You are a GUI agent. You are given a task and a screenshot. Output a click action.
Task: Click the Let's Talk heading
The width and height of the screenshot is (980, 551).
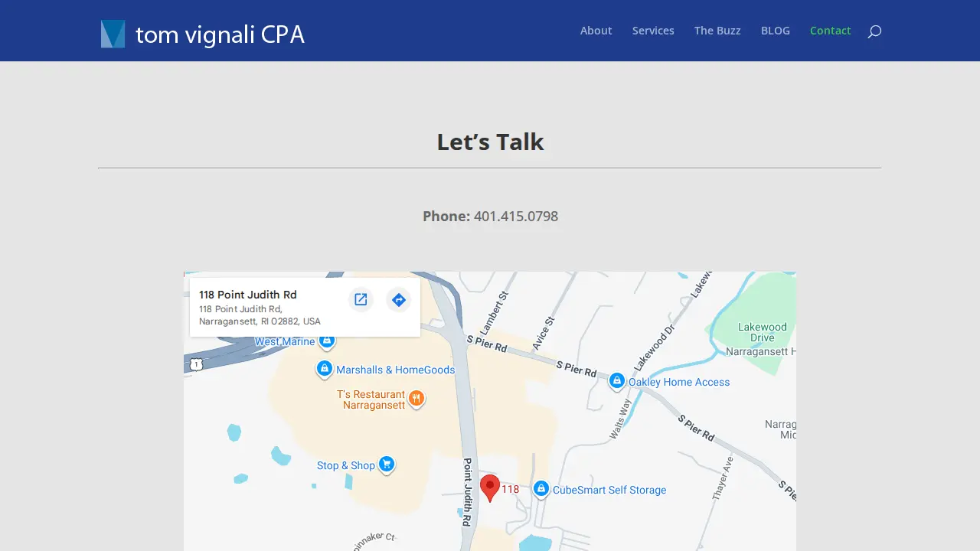(490, 142)
